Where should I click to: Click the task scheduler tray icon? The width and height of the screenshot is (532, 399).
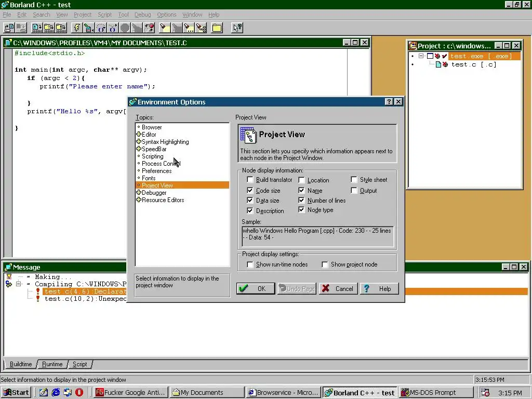[485, 393]
